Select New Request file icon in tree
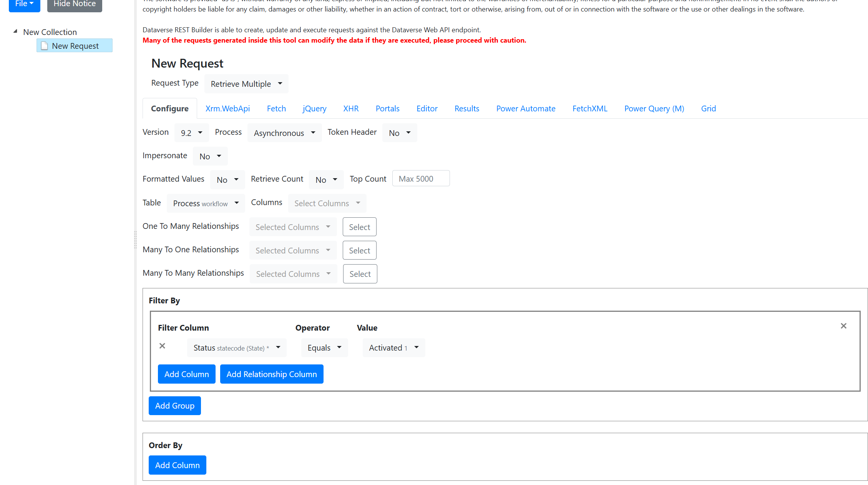 tap(45, 46)
